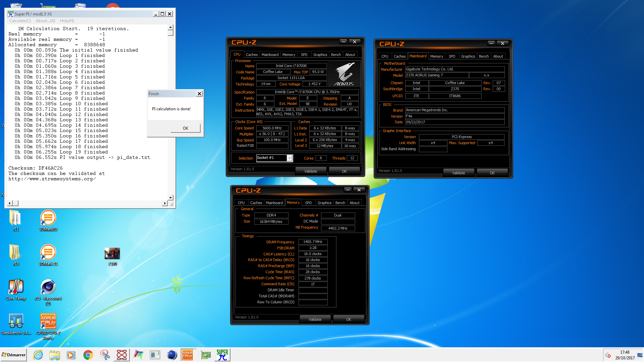Screen dimensions: 644x362
Task: Open the About...(A) menu in Super PI
Action: pyautogui.click(x=45, y=21)
